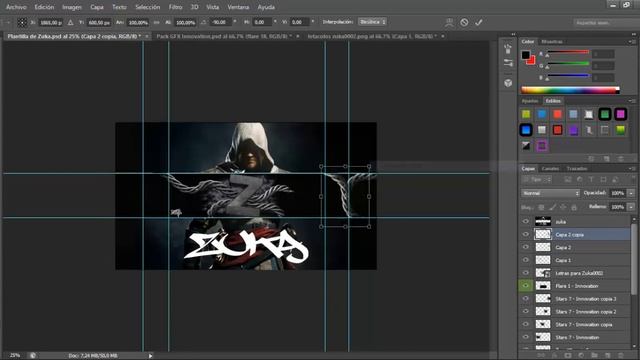Hide Flare 1 - Innovation layer
This screenshot has width=640, height=360.
(526, 286)
